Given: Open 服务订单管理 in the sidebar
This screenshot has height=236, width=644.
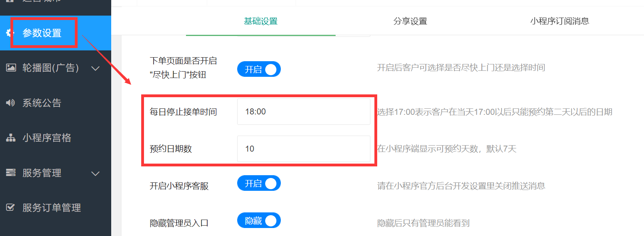Looking at the screenshot, I should point(52,208).
